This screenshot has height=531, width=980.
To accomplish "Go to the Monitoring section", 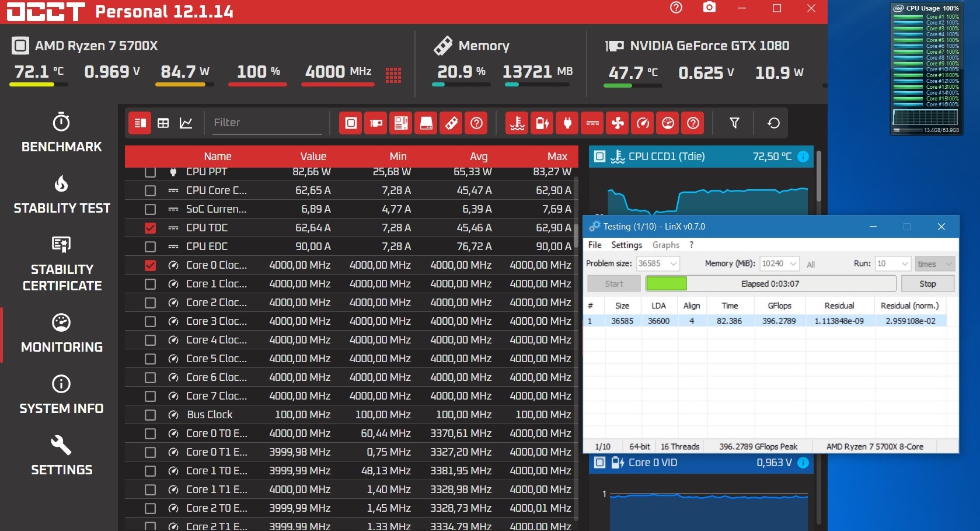I will click(x=61, y=333).
